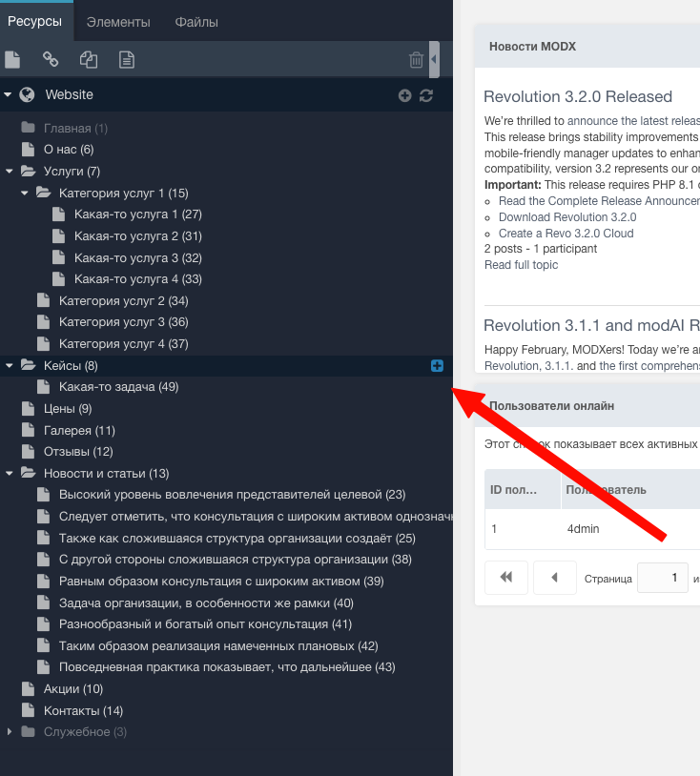Open the trash bin icon
Image resolution: width=700 pixels, height=776 pixels.
[x=416, y=60]
